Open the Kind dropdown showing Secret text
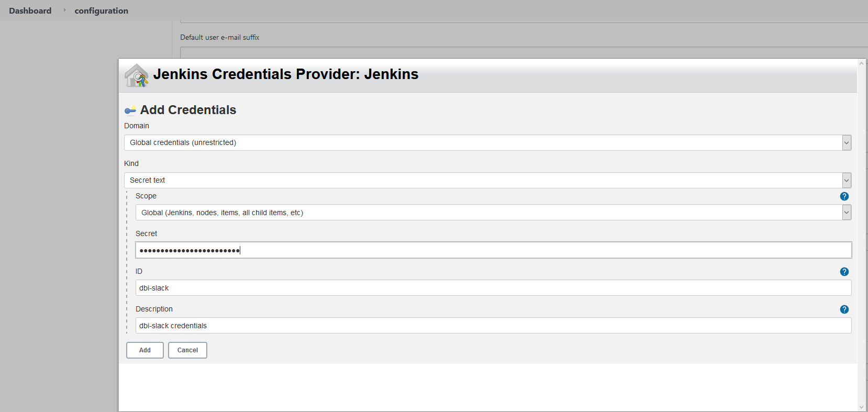868x412 pixels. tap(487, 180)
